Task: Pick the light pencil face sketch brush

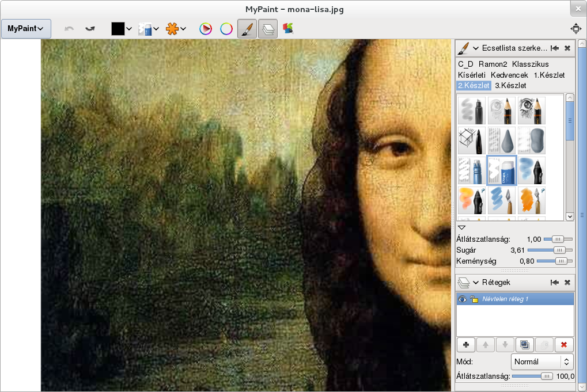Action: [501, 111]
